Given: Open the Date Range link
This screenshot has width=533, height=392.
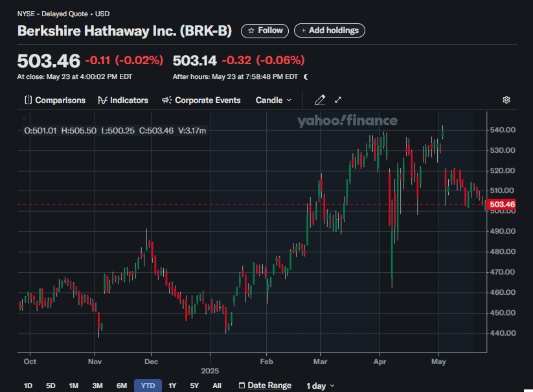Looking at the screenshot, I should (x=269, y=386).
